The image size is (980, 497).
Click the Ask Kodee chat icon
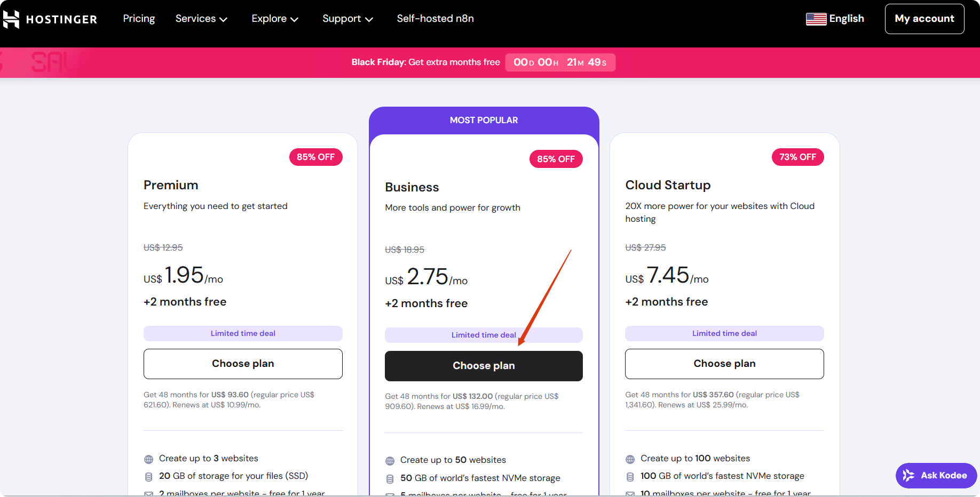click(907, 476)
